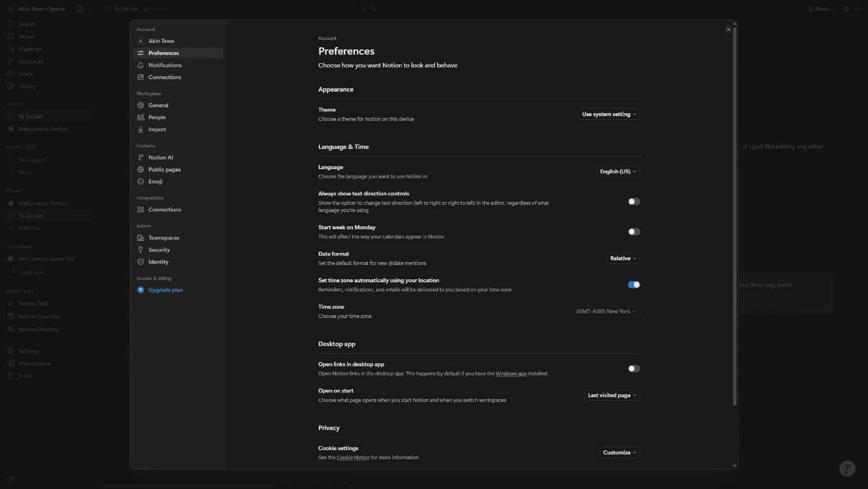Open the Security settings section
This screenshot has width=868, height=489.
click(160, 250)
